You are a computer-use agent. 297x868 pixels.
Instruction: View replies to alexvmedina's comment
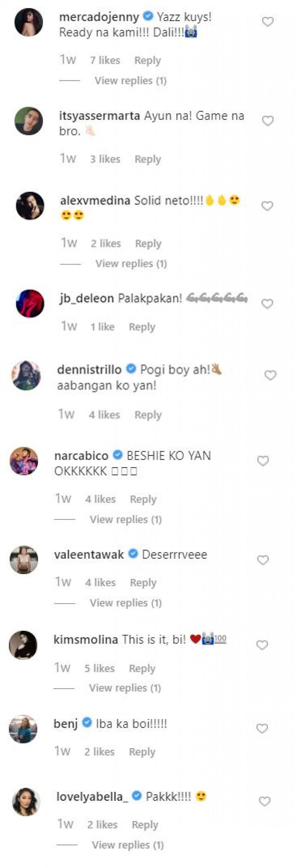point(131,263)
